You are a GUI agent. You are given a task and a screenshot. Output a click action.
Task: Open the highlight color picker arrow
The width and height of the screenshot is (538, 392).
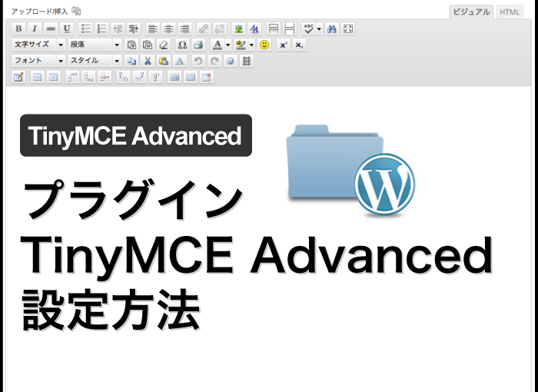251,45
